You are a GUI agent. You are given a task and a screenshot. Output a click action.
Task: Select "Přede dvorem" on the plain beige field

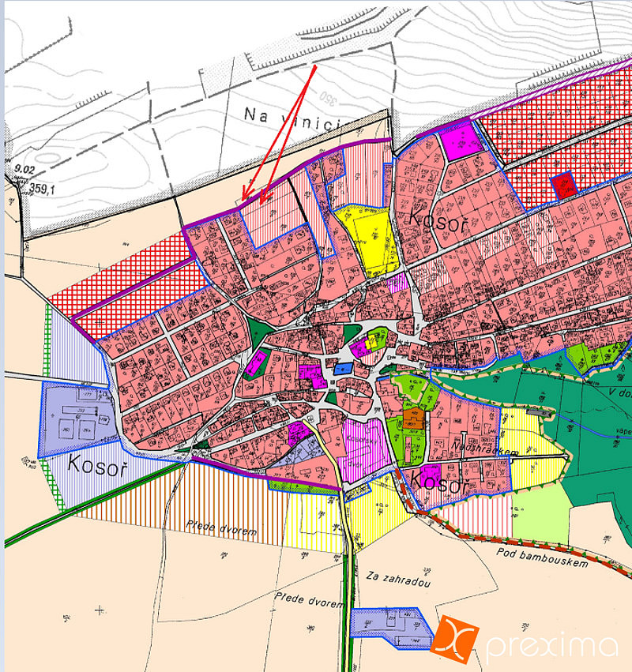[309, 600]
